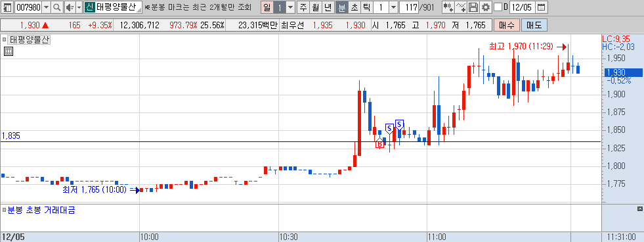
Task: Select 일 daily period toggle
Action: (x=267, y=7)
